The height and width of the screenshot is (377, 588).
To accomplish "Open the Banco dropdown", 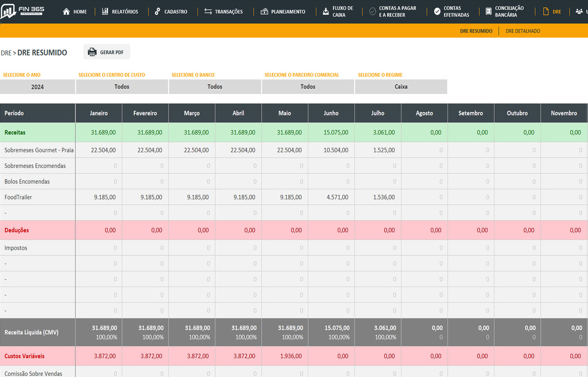I will coord(215,87).
